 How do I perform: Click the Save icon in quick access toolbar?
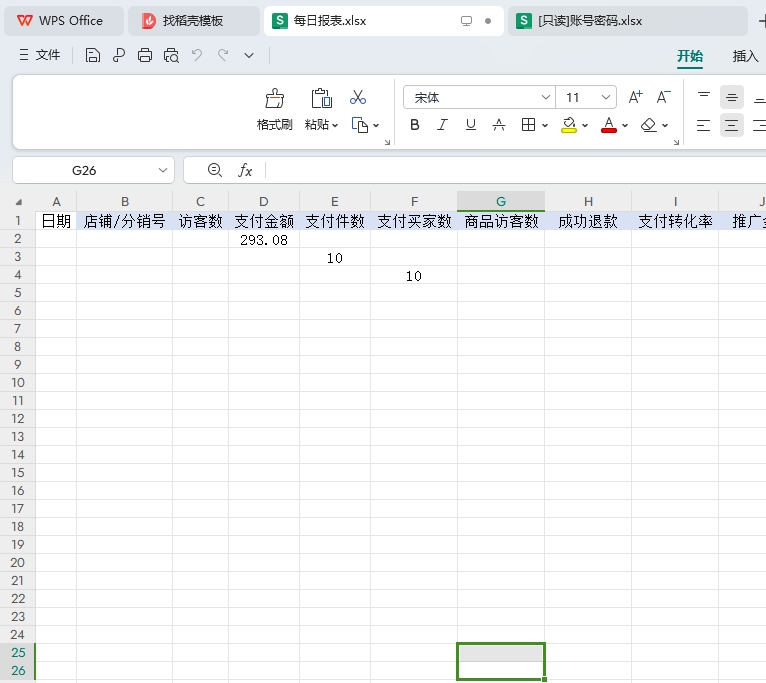[x=93, y=55]
